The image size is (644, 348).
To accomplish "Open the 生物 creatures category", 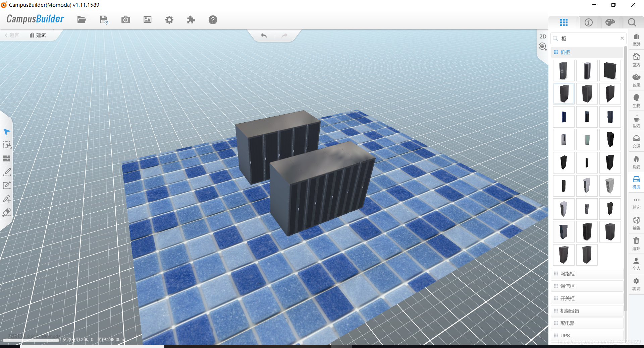I will (x=636, y=101).
